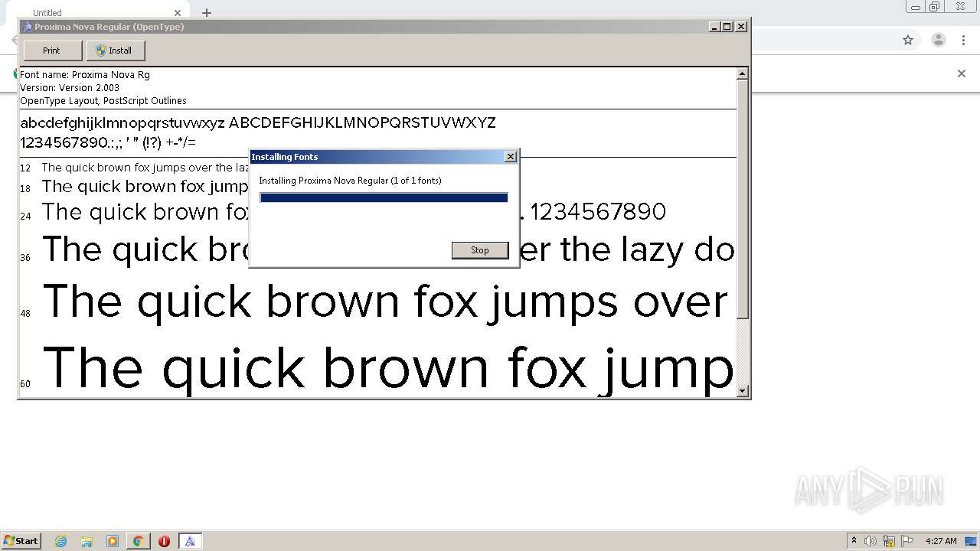Click the font viewer scroll down arrow

742,391
